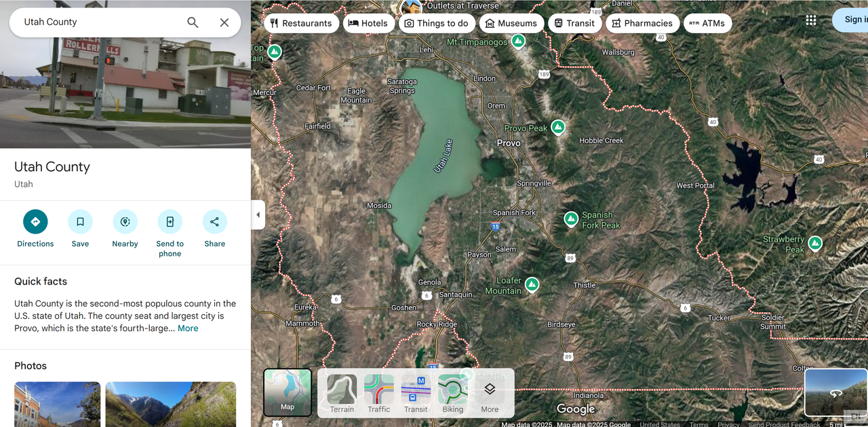
Task: Search Nearby Utah County
Action: [125, 229]
